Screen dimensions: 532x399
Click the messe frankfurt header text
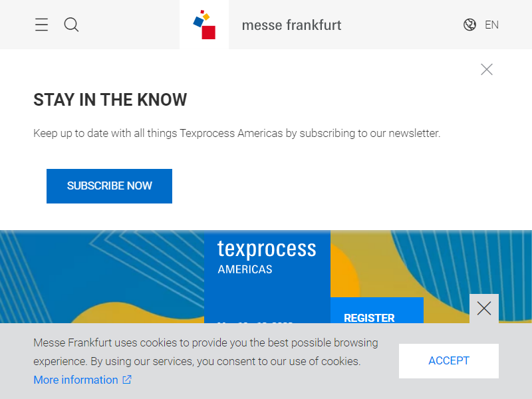click(291, 25)
